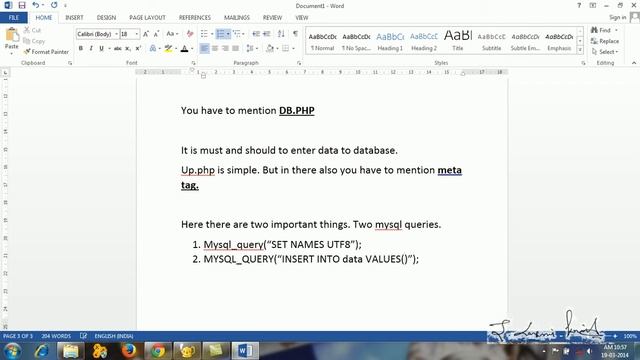
Task: Open Ribbon Display Options
Action: tap(593, 6)
